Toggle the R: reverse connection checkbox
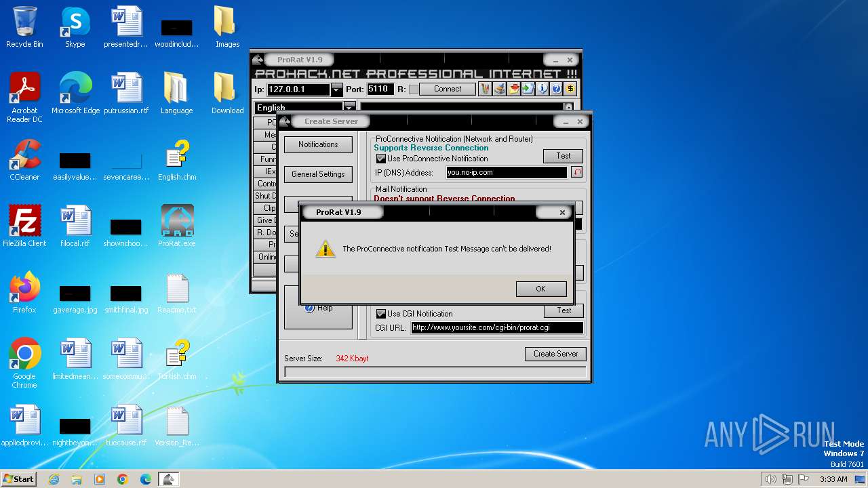868x488 pixels. [x=414, y=89]
